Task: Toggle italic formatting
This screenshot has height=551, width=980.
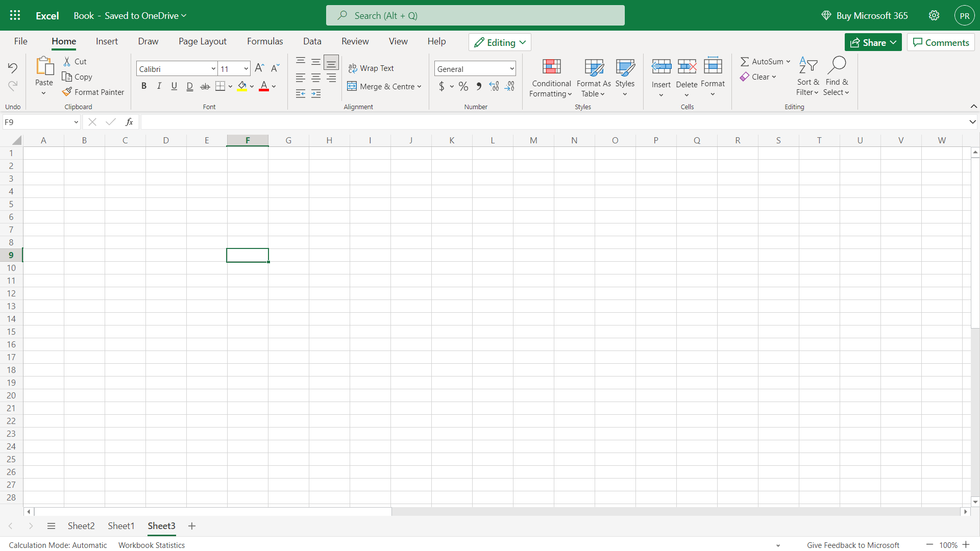Action: click(159, 86)
